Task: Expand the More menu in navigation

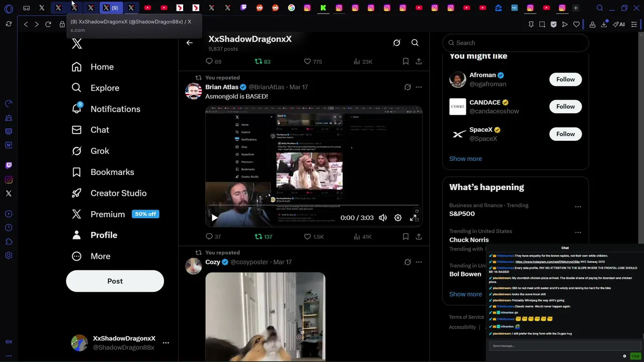Action: tap(91, 256)
